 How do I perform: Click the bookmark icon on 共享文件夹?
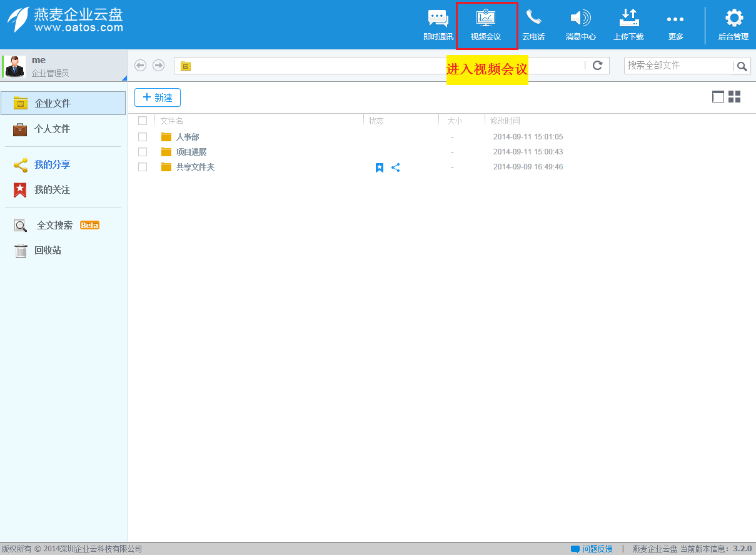click(380, 167)
